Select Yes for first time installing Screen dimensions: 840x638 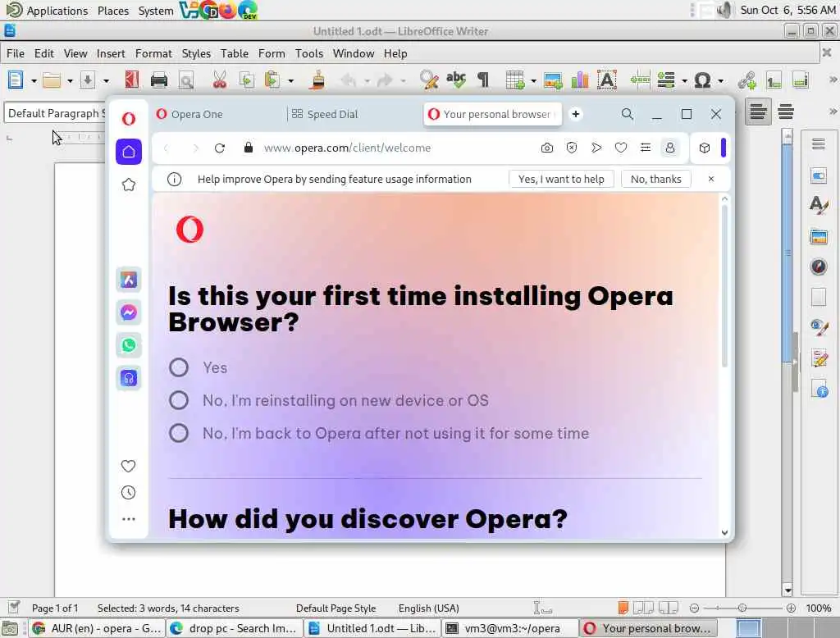click(178, 367)
